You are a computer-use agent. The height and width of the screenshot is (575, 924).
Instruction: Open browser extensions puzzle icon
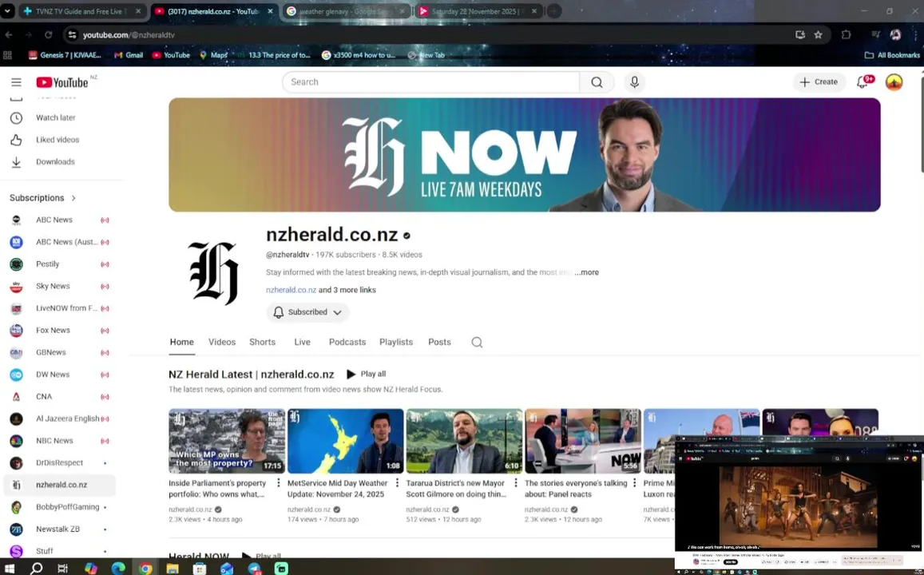tap(847, 35)
